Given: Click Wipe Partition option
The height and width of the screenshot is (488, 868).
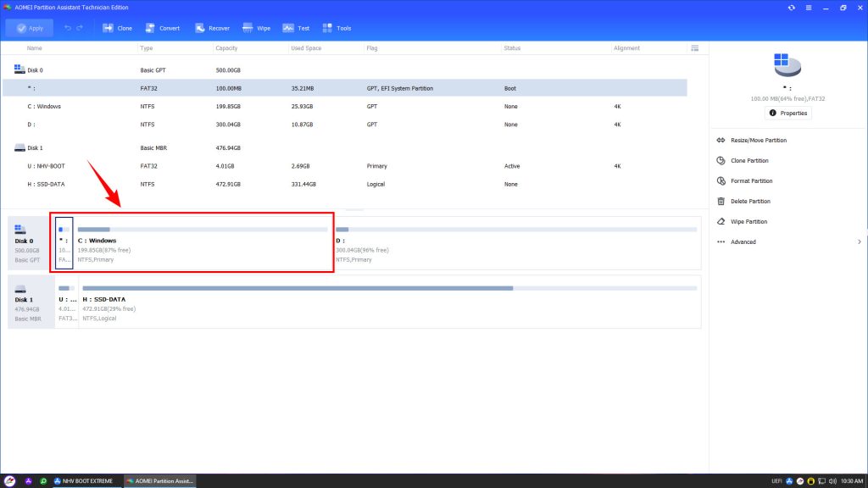Looking at the screenshot, I should pyautogui.click(x=748, y=222).
